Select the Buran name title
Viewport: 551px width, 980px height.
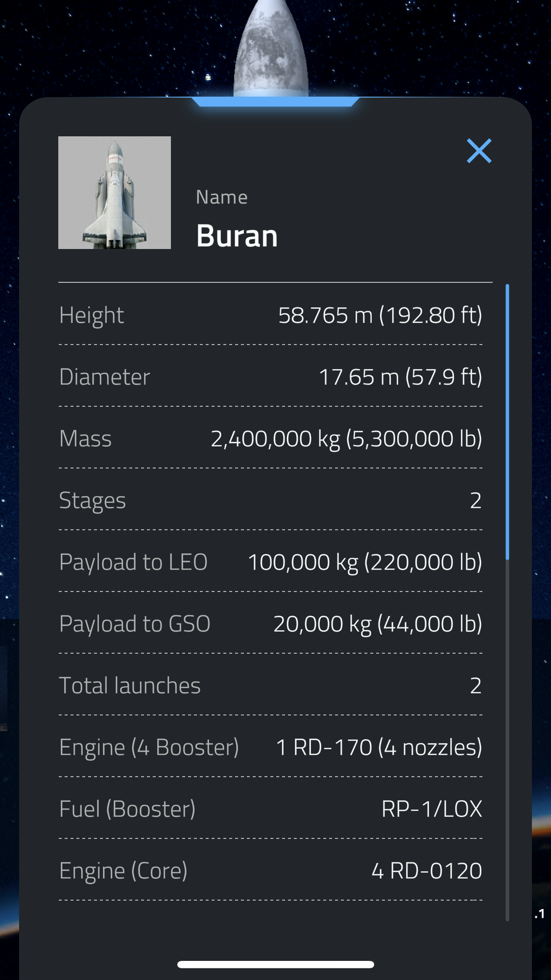point(237,235)
